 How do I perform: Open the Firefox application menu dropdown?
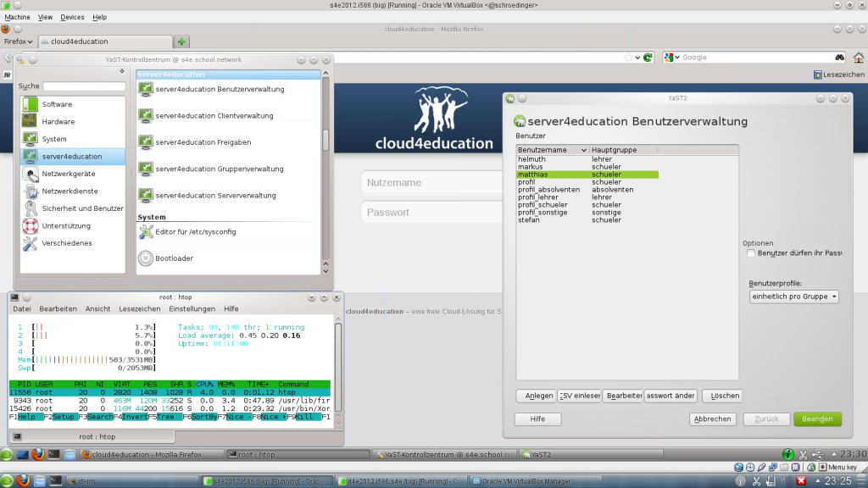point(19,42)
